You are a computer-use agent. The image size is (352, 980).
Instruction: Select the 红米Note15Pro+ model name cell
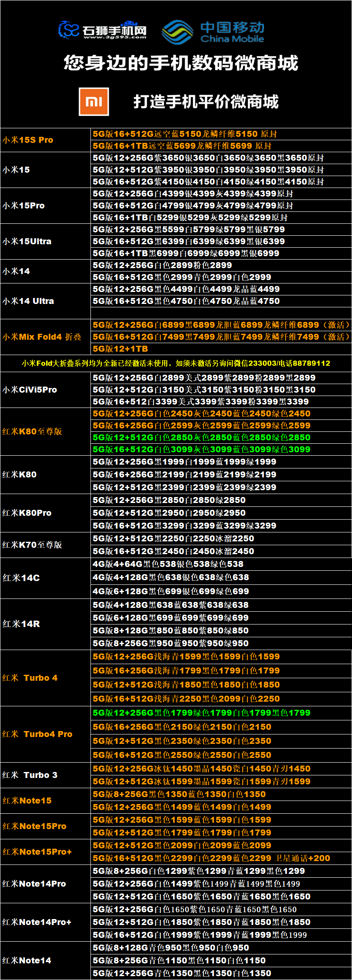(45, 852)
